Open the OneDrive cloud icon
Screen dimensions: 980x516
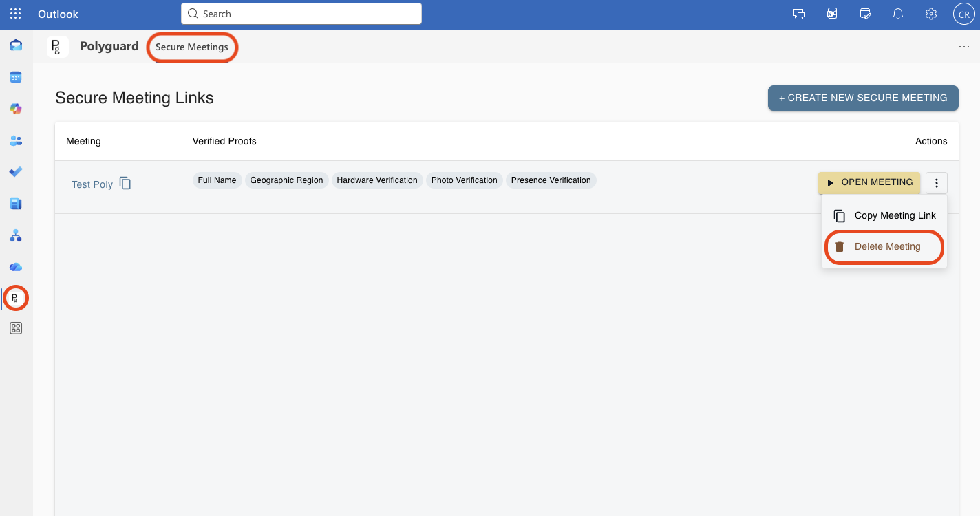click(x=16, y=266)
